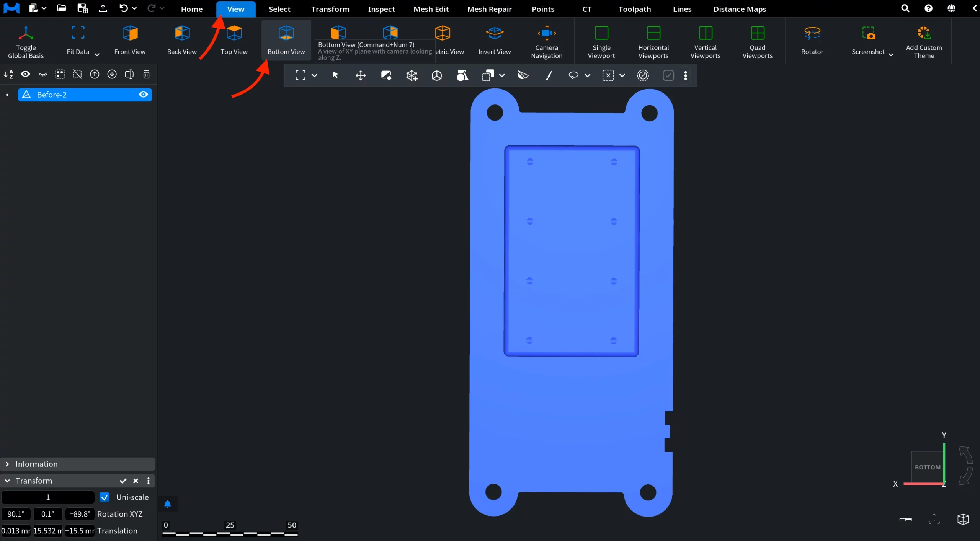Screen dimensions: 980x541
Task: Click the globe language button
Action: pos(951,8)
